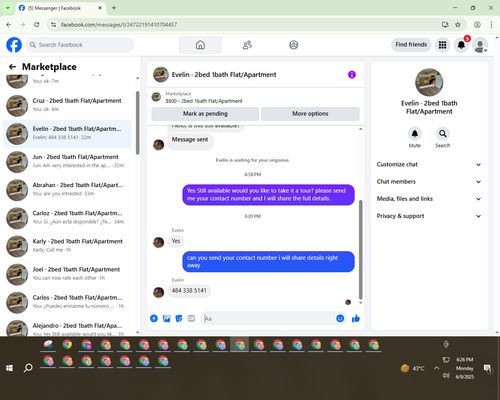Reload the page
Image resolution: width=500 pixels, height=400 pixels.
pos(37,24)
